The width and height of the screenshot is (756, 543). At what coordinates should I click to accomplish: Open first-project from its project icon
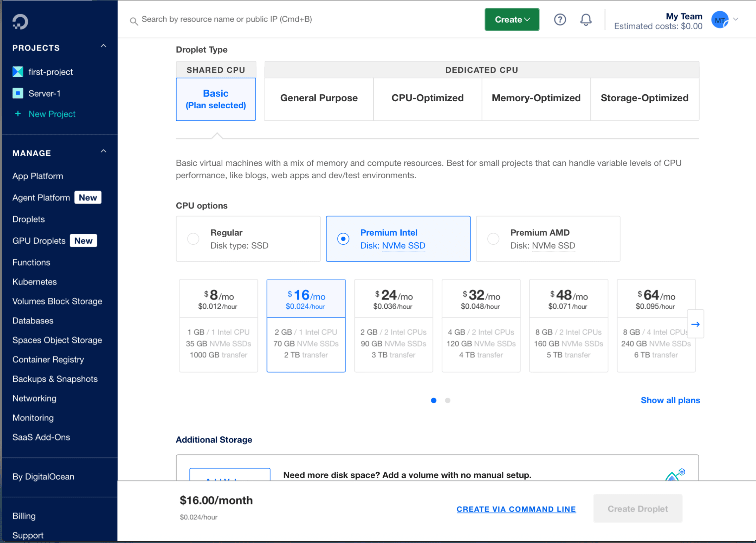point(18,72)
